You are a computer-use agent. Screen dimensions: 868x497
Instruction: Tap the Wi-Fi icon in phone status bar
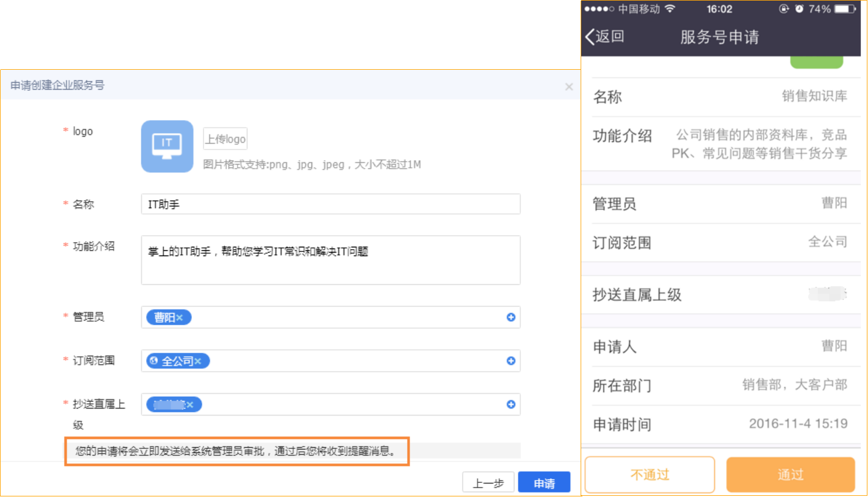point(670,8)
